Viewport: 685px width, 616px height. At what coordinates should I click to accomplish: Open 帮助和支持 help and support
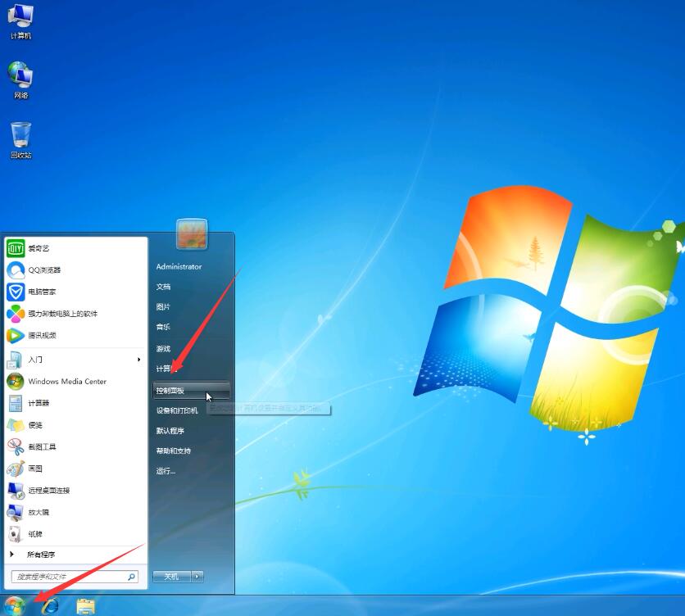pyautogui.click(x=191, y=451)
